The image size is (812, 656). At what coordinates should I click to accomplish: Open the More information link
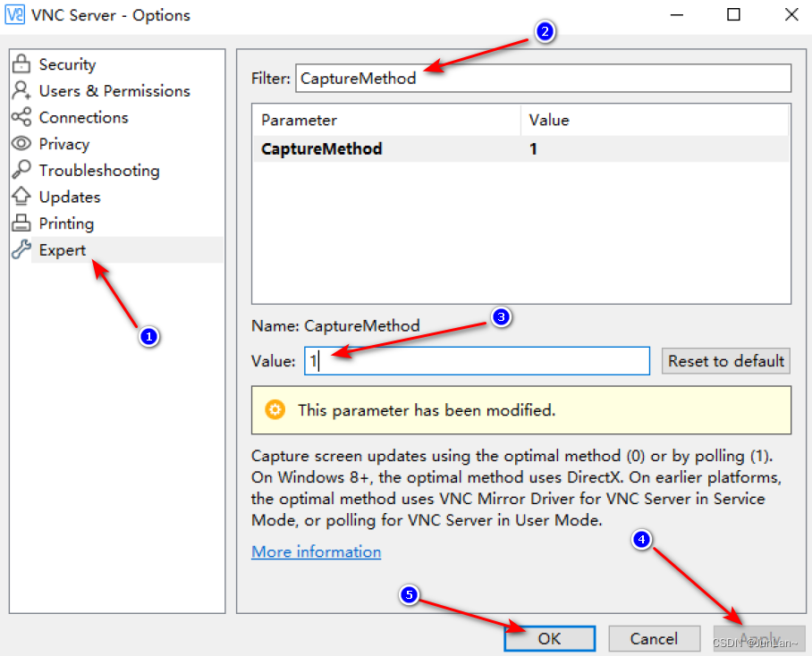(316, 551)
